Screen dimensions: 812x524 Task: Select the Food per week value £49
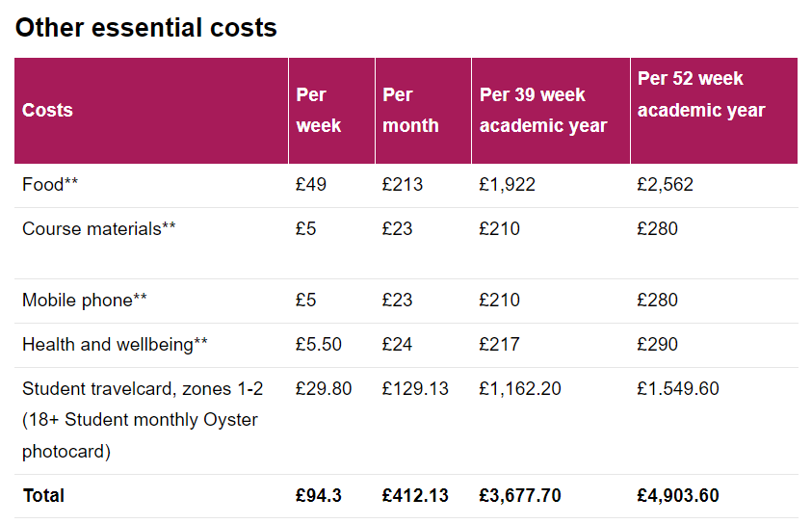pos(311,184)
